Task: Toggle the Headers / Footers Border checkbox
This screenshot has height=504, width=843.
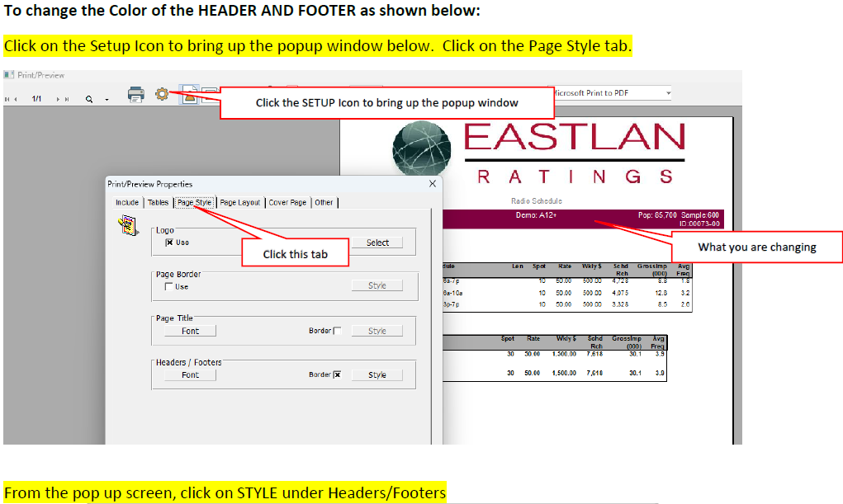Action: coord(337,374)
